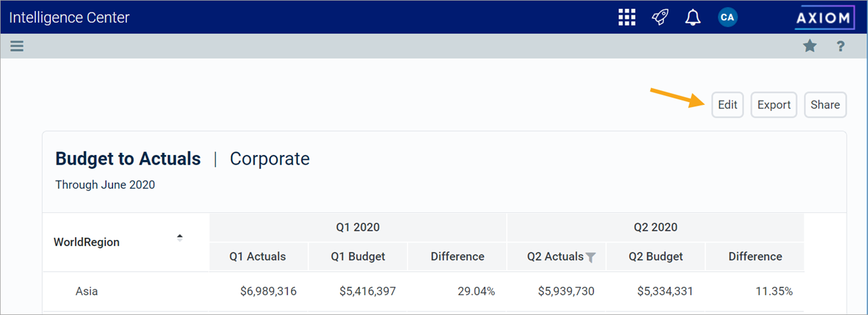Click the Intelligence Center title

point(69,17)
